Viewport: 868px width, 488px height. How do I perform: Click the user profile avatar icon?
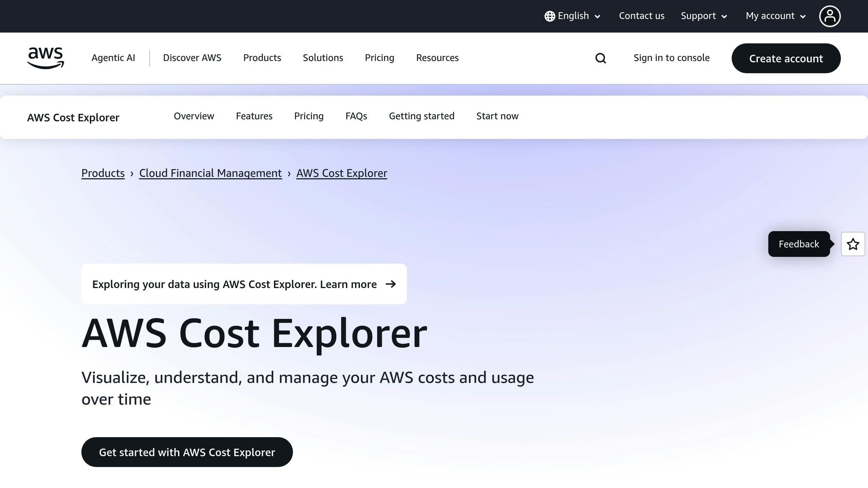[829, 16]
